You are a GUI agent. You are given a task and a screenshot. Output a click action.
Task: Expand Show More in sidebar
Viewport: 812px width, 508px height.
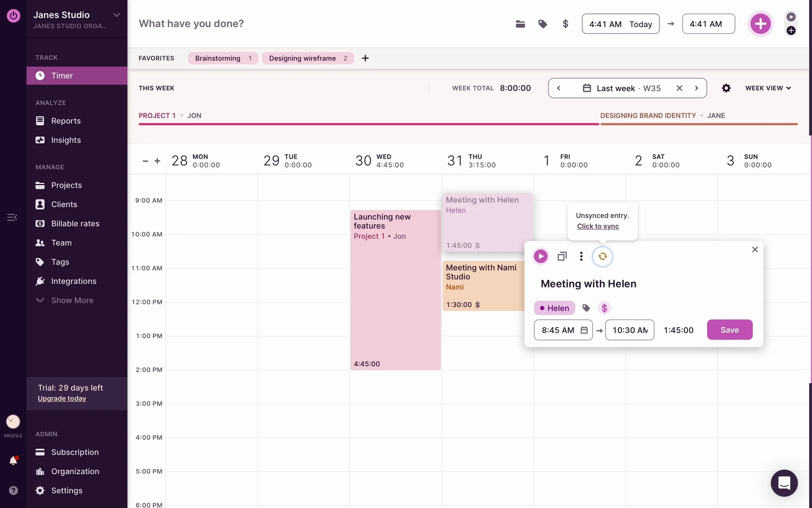[72, 300]
